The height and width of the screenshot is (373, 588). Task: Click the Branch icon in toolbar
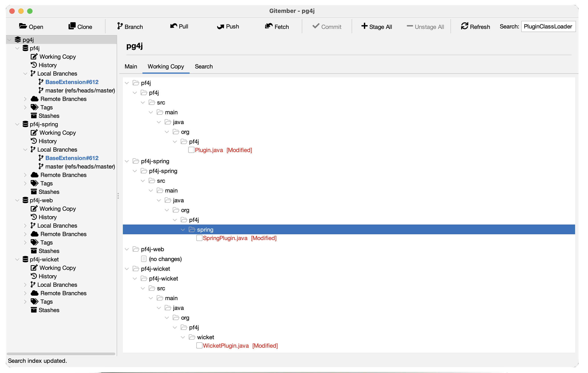tap(120, 26)
